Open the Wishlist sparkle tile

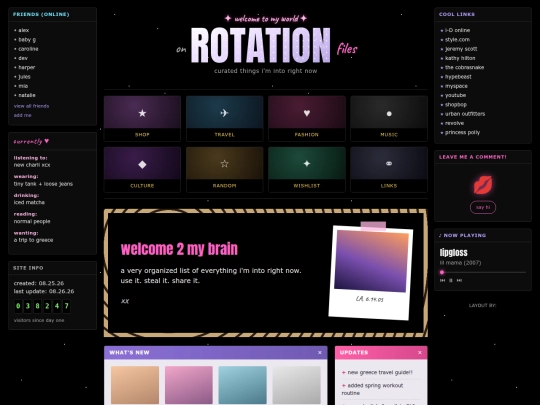click(x=307, y=169)
